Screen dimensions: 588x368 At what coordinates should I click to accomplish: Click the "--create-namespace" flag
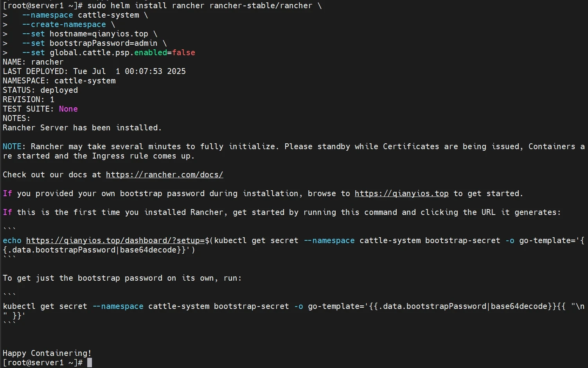pos(64,24)
